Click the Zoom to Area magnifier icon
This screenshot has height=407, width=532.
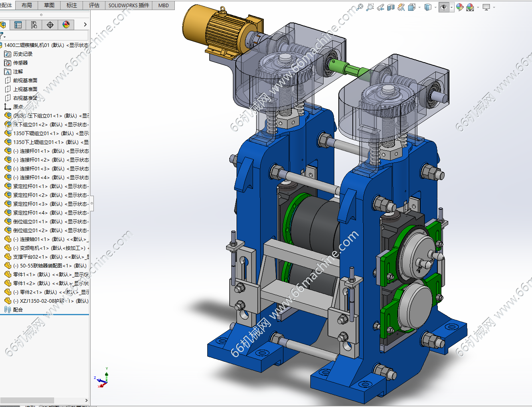tap(370, 7)
